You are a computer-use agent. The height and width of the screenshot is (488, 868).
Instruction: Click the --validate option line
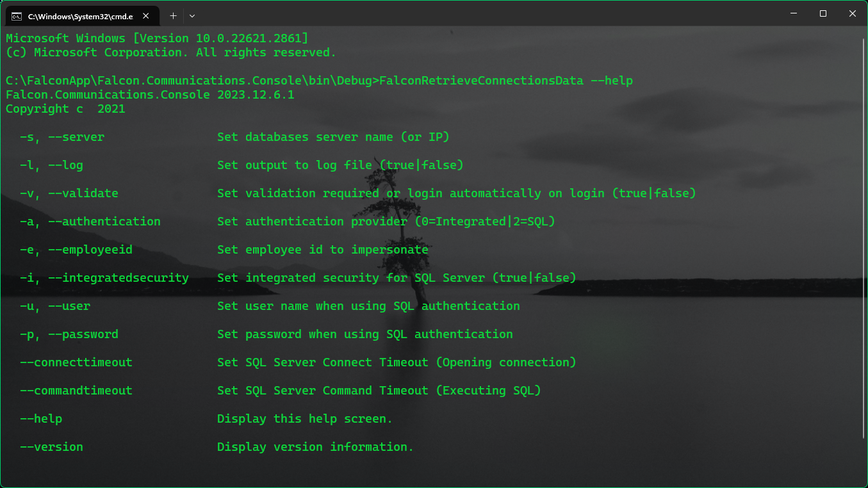[83, 193]
